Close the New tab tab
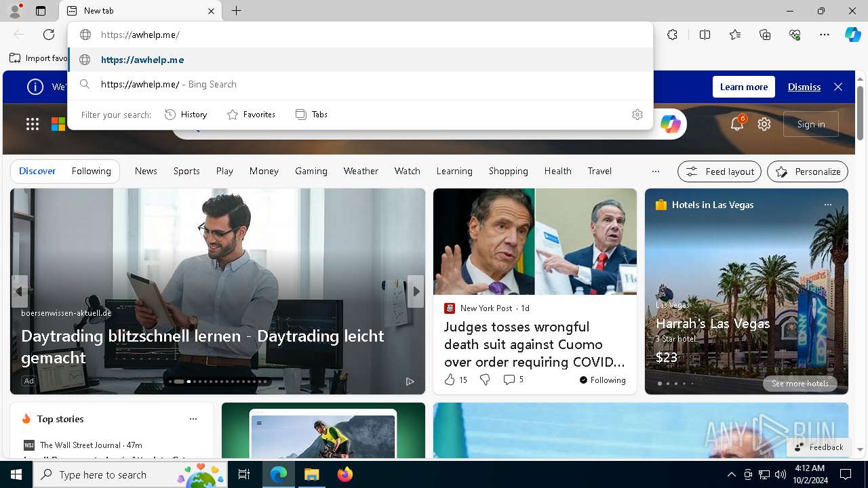 211,11
